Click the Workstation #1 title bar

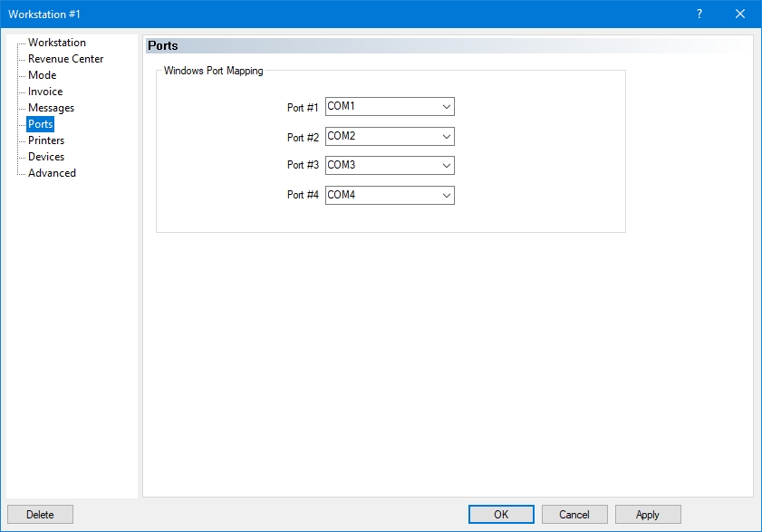pyautogui.click(x=344, y=14)
